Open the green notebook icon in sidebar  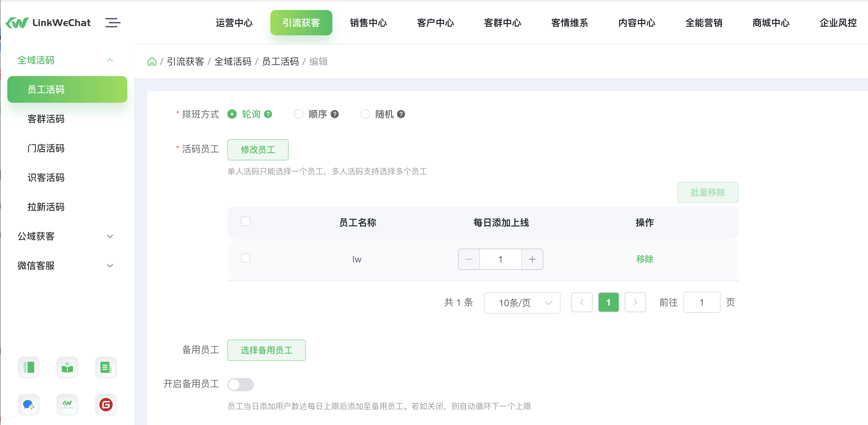pos(29,367)
